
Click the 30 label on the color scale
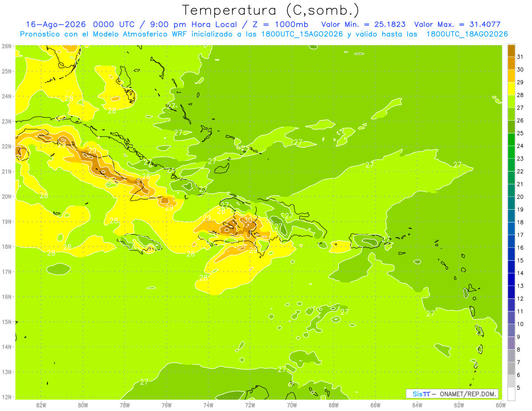[x=520, y=70]
